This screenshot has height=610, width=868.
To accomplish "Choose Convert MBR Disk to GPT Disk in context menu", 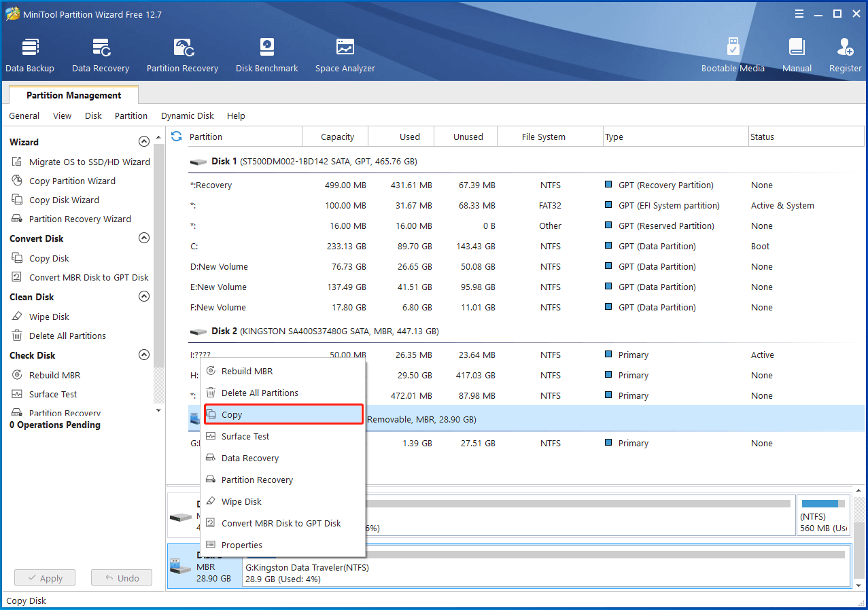I will 283,523.
